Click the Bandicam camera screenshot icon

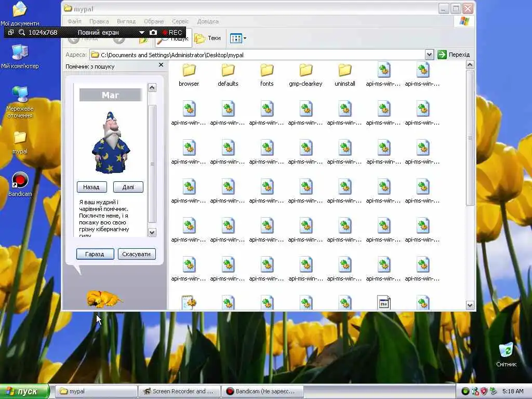pos(153,32)
